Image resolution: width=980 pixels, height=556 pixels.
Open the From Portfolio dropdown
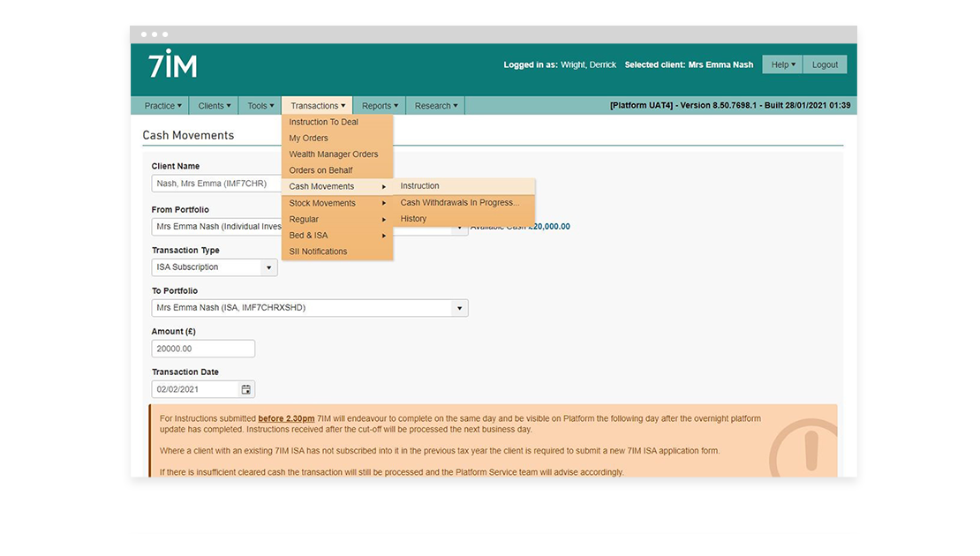tap(459, 229)
